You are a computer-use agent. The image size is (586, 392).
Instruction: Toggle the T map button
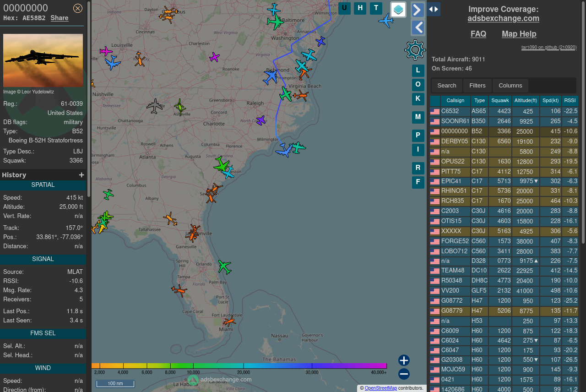[376, 8]
